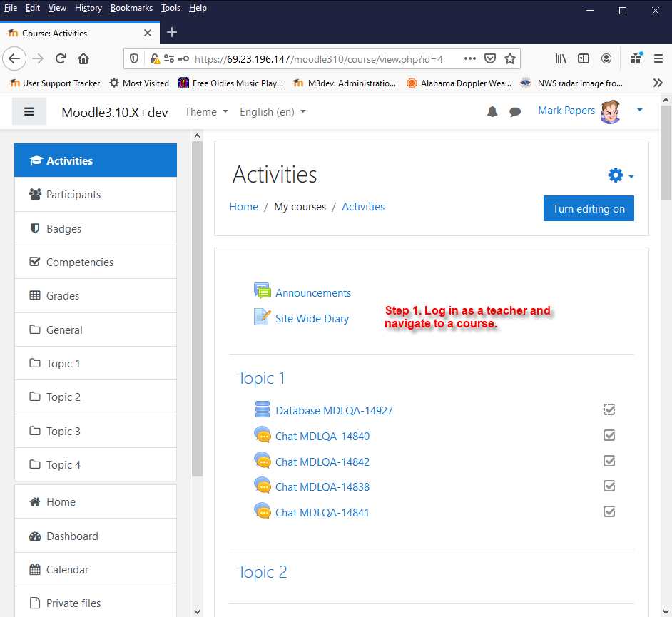Image resolution: width=672 pixels, height=617 pixels.
Task: Open the Edit menu
Action: 33,8
